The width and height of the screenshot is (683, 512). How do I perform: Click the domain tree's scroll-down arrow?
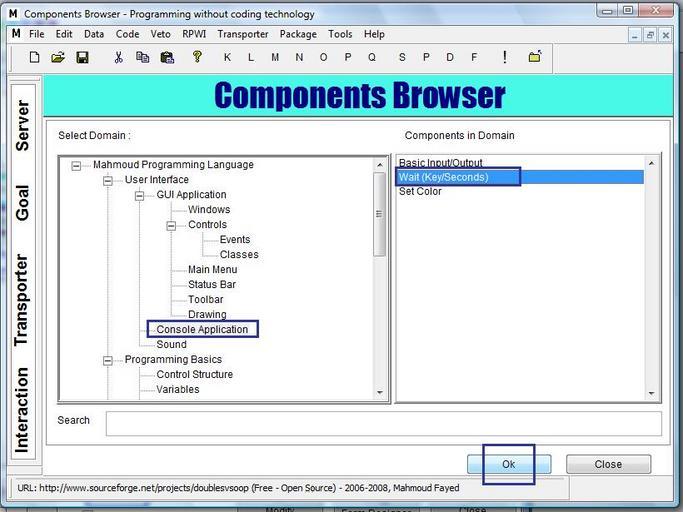tap(380, 394)
